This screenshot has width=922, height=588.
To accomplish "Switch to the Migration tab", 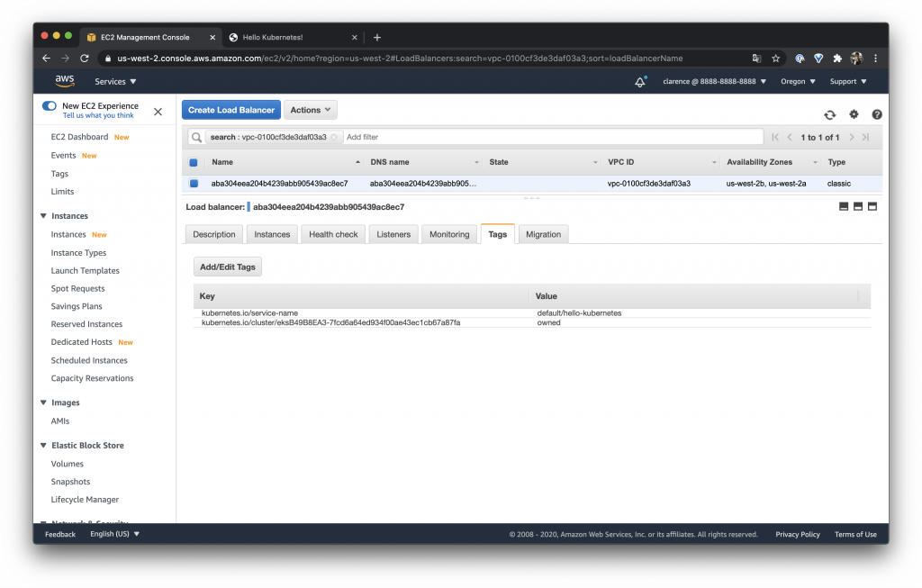I will (543, 234).
